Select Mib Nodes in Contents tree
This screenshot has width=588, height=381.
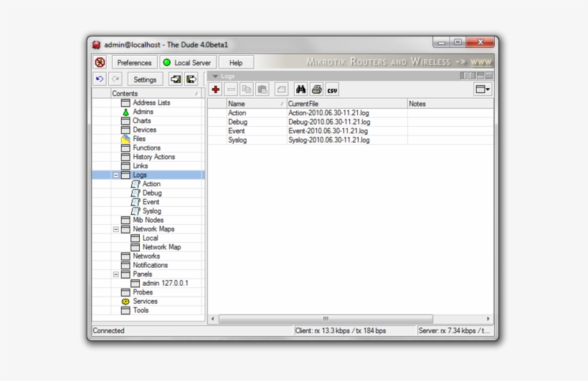(x=148, y=220)
